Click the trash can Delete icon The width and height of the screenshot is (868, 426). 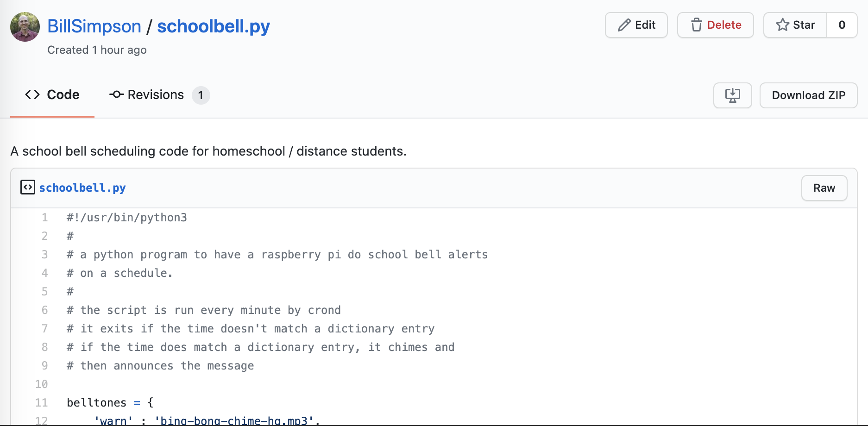tap(696, 25)
